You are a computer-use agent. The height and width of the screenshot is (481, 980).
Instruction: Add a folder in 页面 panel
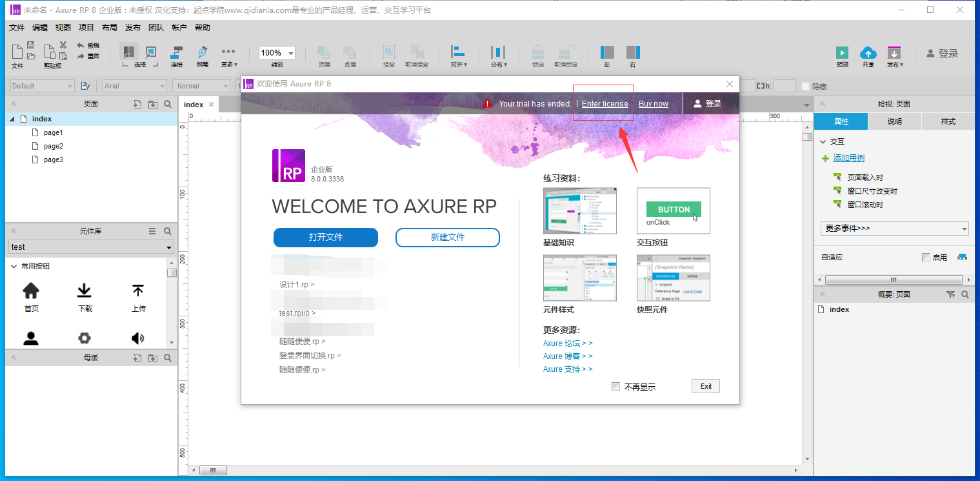152,104
